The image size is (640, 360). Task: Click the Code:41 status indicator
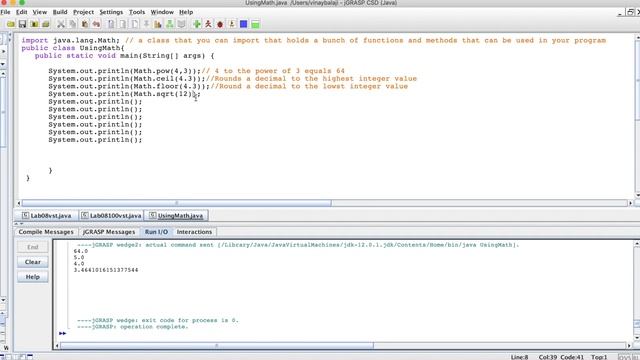572,357
